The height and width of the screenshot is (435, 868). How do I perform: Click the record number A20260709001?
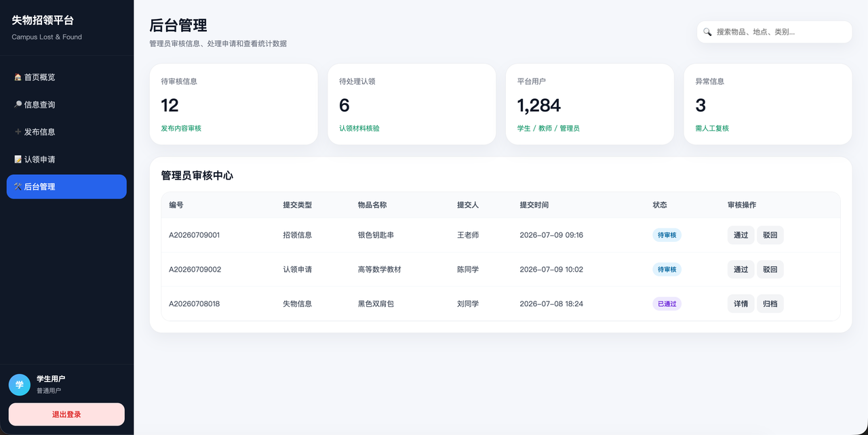click(195, 235)
